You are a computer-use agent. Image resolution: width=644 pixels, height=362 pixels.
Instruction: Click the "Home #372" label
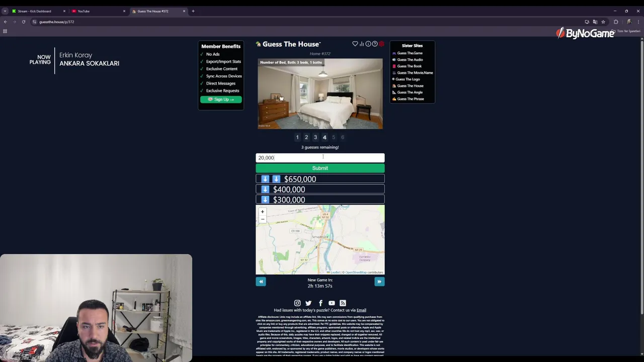click(320, 54)
